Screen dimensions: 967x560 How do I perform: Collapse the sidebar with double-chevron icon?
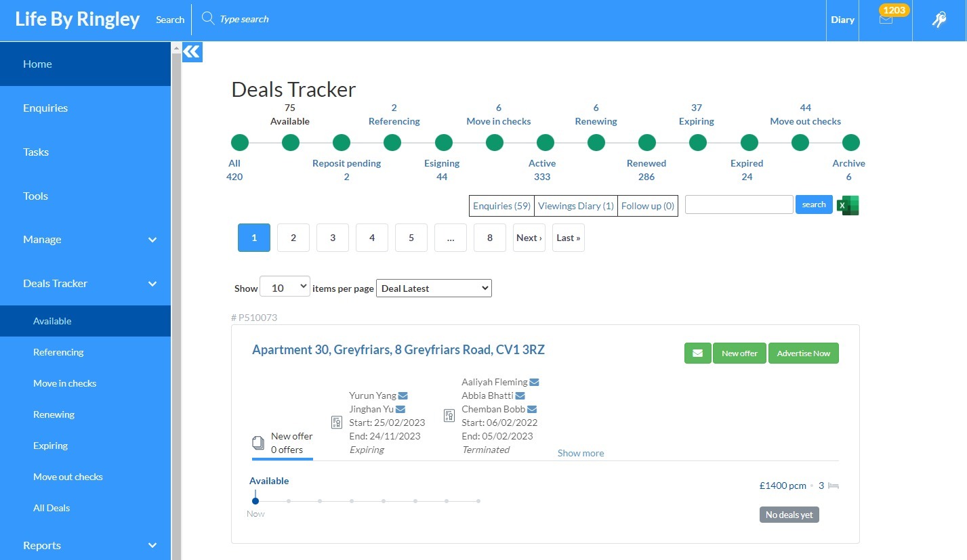point(192,52)
